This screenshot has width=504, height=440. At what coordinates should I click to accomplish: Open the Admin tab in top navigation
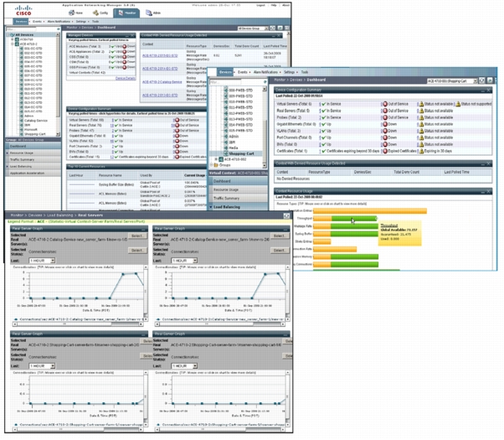(x=153, y=13)
